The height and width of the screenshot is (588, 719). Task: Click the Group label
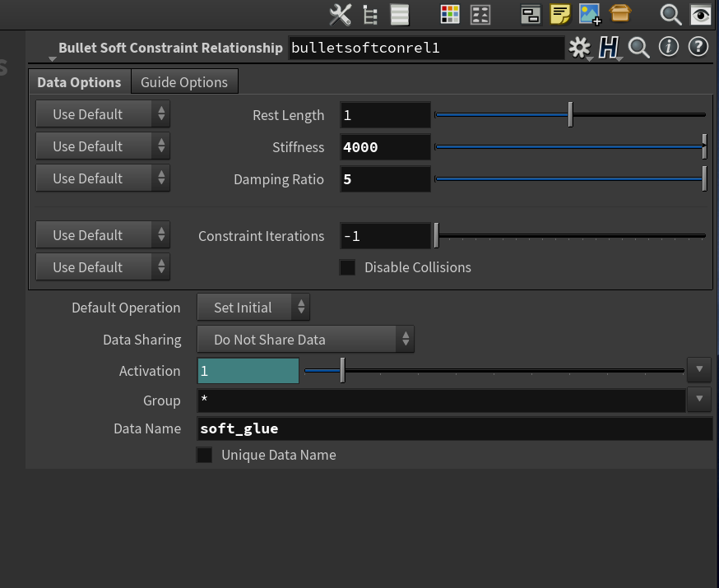(162, 400)
